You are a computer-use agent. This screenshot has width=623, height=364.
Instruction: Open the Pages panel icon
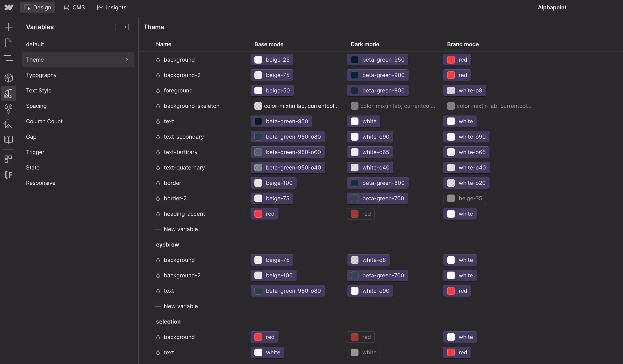coord(9,43)
